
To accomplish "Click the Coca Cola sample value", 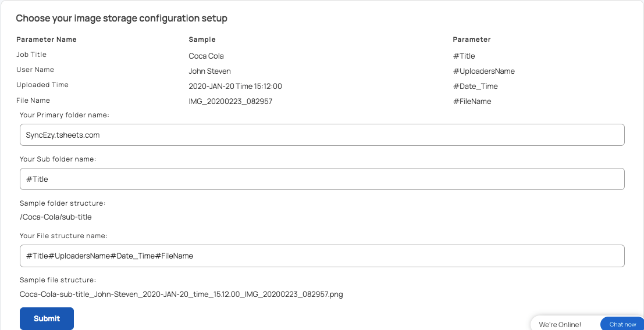I will [x=206, y=56].
